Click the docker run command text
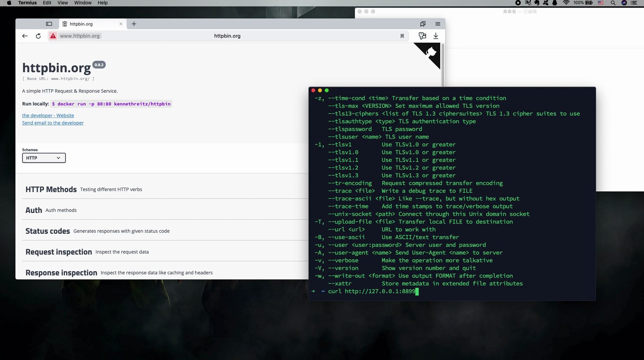 [x=111, y=104]
